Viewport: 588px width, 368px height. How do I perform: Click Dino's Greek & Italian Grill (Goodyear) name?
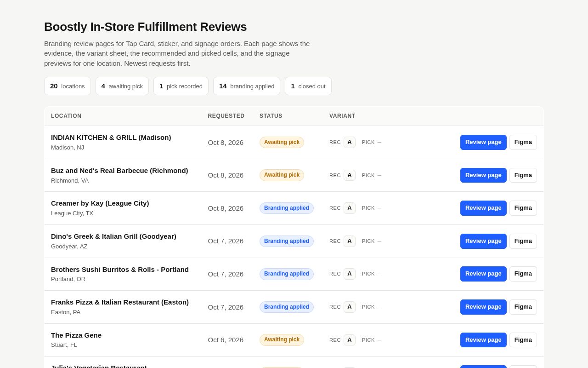tap(113, 236)
